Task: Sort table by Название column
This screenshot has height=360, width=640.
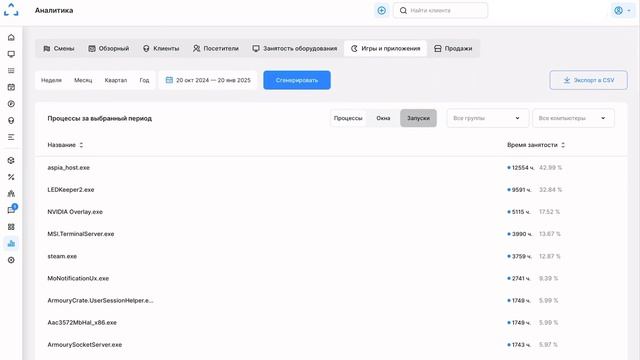Action: click(x=65, y=145)
